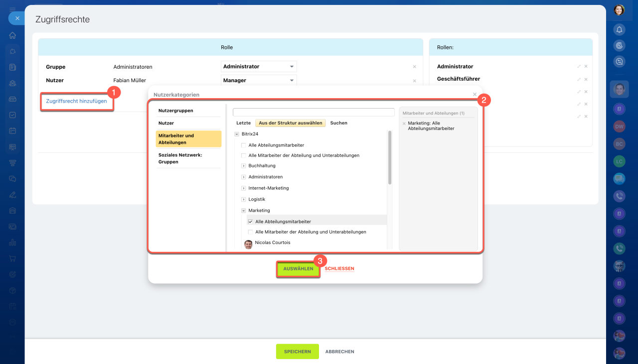Switch to the Suchen tab
Viewport: 638px width, 364px height.
click(339, 123)
